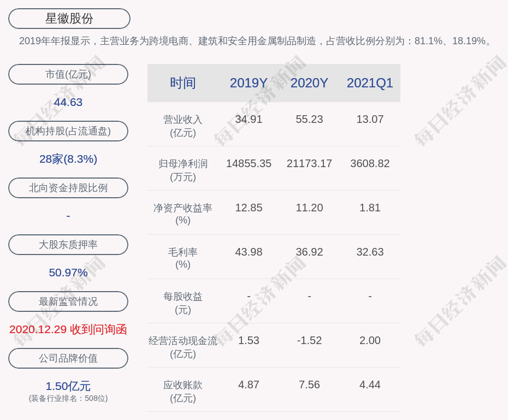This screenshot has height=420, width=508.
Task: Select the 28家(8.3%) institutional holding value
Action: [68, 159]
